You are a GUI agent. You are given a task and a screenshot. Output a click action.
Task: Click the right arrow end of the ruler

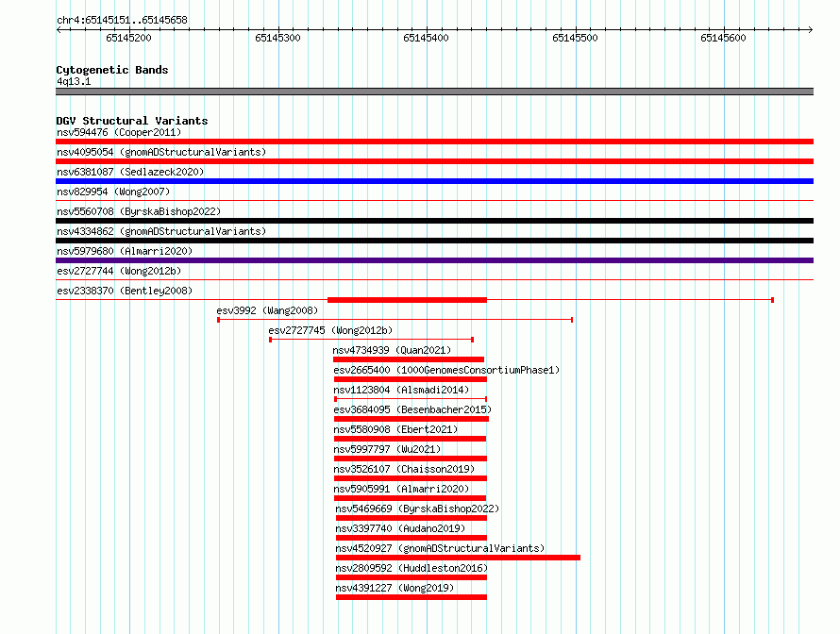(810, 29)
